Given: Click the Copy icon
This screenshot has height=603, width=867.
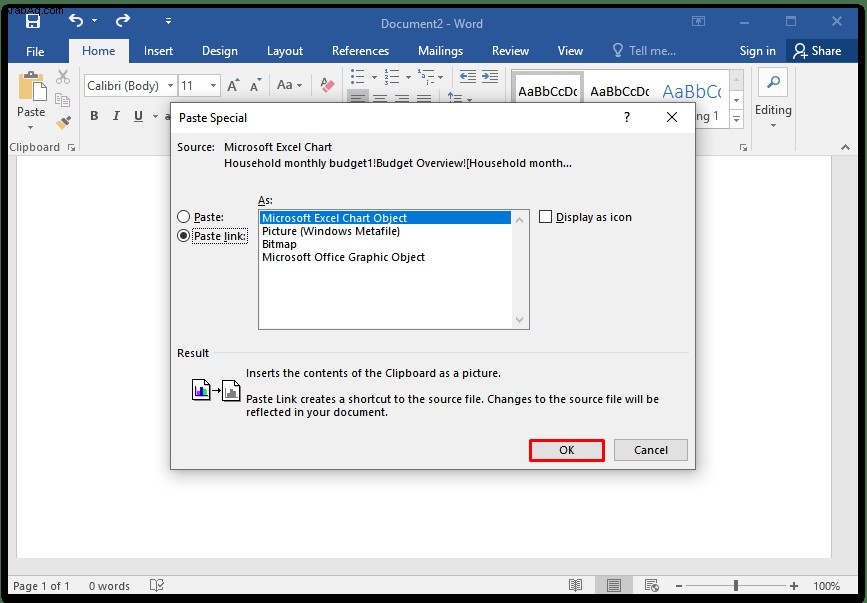Looking at the screenshot, I should pos(63,99).
